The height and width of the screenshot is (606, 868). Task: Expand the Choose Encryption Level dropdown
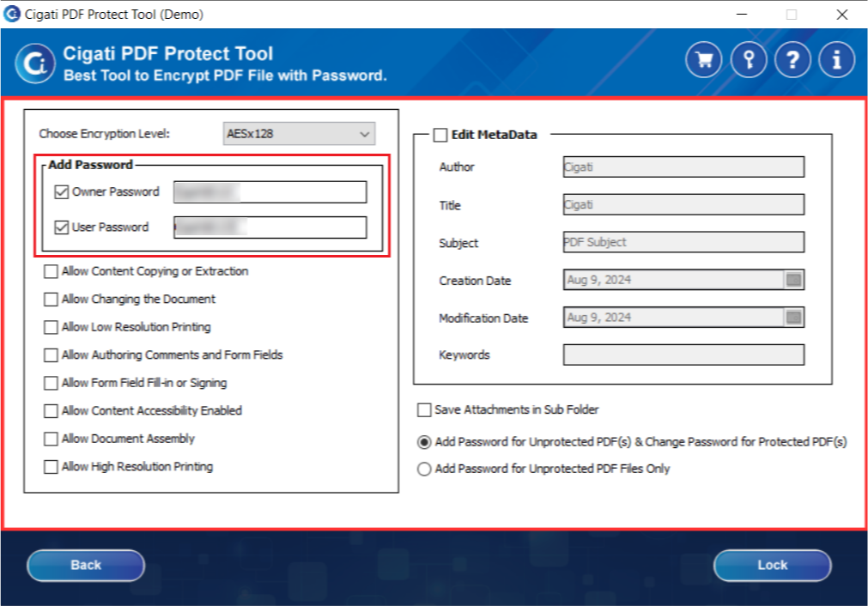[x=299, y=134]
